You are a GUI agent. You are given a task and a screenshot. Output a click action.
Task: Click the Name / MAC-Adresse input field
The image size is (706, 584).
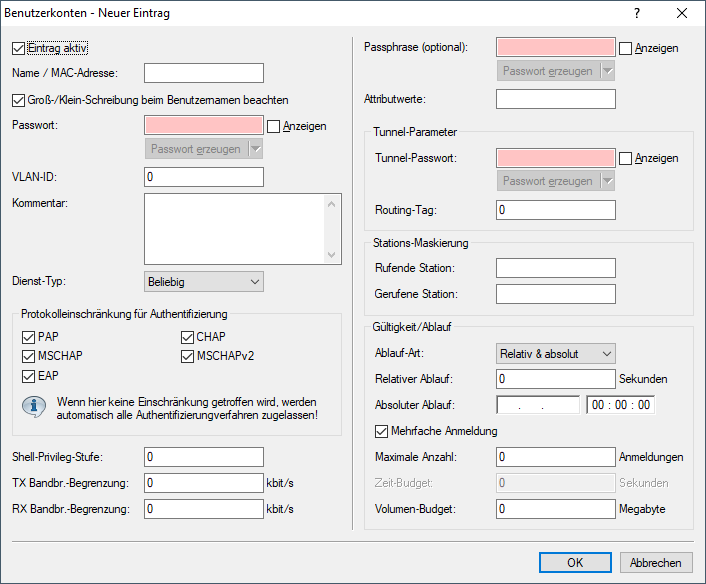tap(204, 73)
